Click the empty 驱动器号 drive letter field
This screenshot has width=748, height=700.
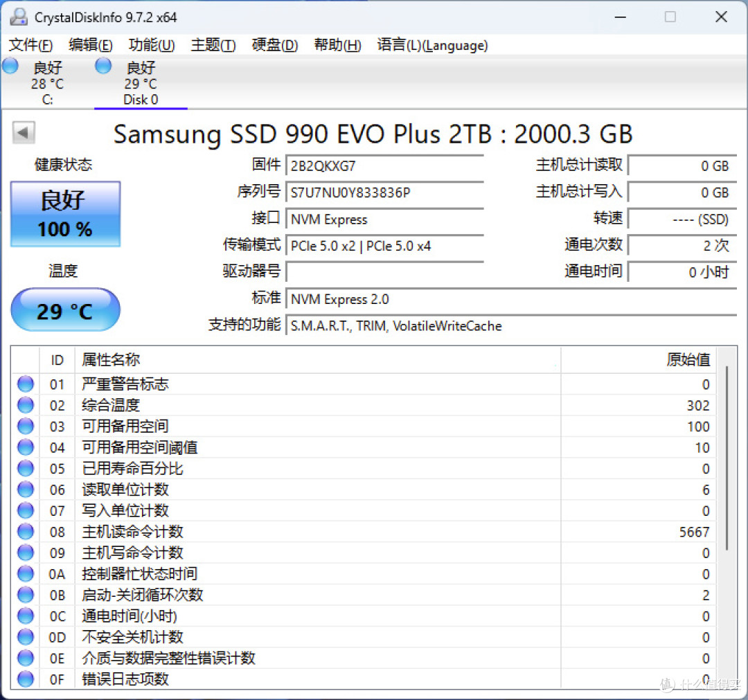384,272
